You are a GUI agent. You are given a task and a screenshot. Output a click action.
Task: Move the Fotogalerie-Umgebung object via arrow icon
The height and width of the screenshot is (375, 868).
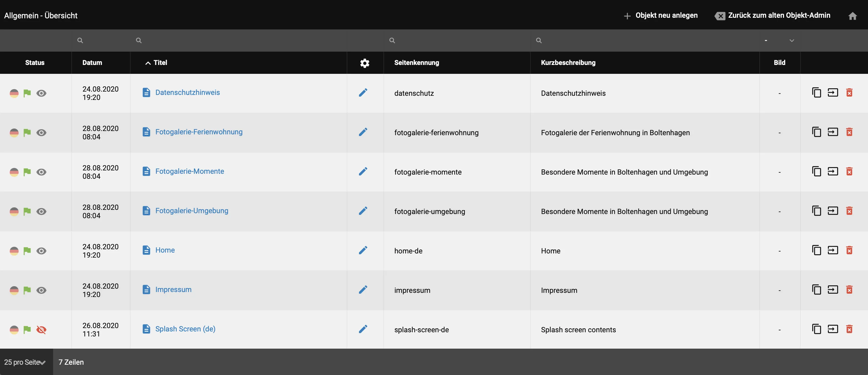click(x=833, y=210)
